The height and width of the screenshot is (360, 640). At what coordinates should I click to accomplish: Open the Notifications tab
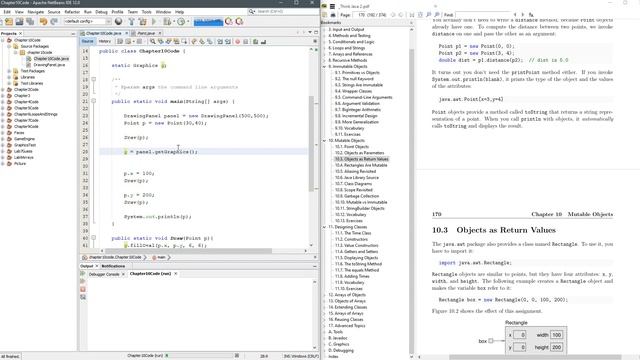113,266
